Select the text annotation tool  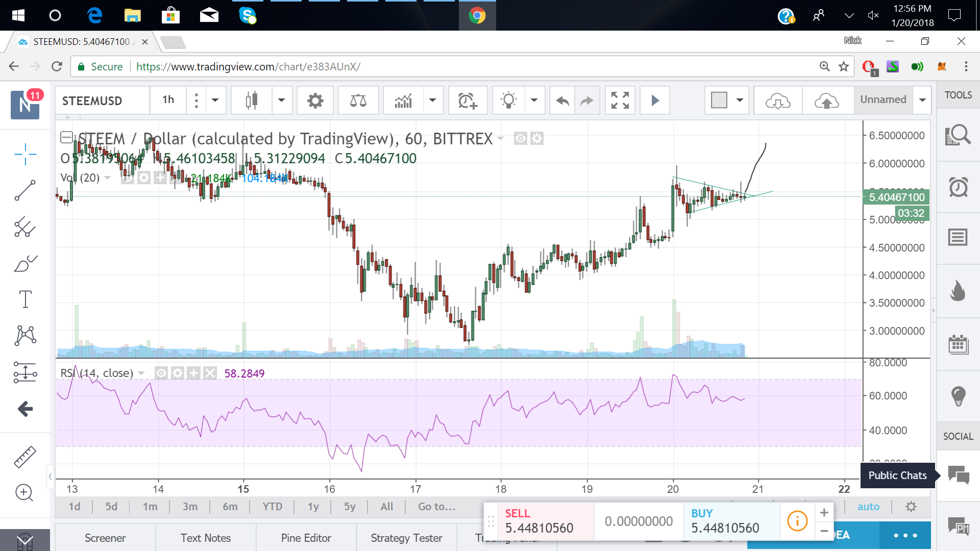(24, 299)
